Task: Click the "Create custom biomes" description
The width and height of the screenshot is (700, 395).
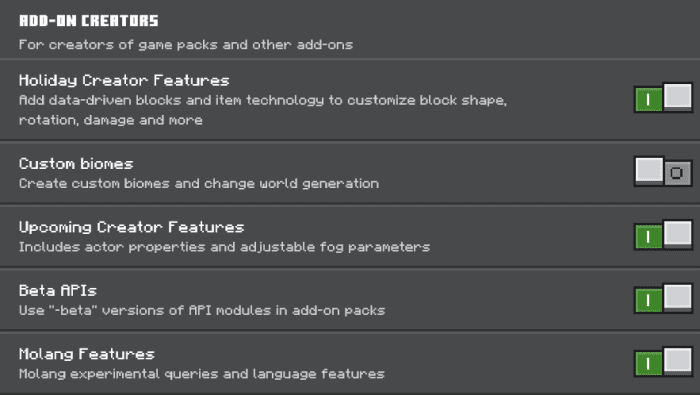Action: tap(199, 183)
